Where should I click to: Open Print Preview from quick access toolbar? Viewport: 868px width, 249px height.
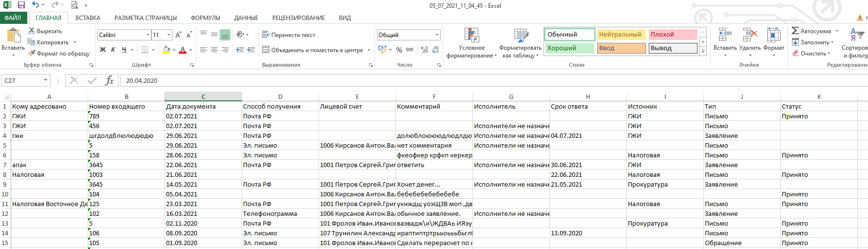coord(75,5)
